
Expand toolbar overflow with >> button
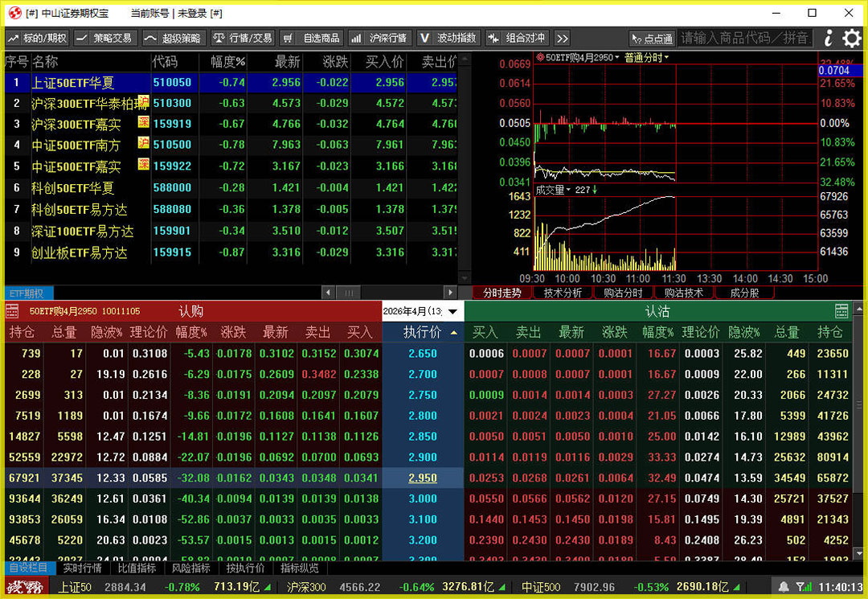(x=562, y=38)
